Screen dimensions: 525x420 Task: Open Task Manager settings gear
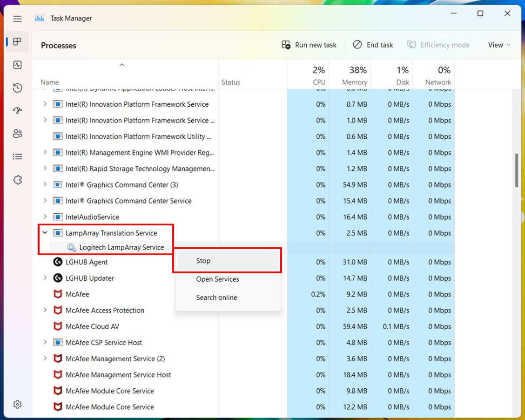coord(17,404)
